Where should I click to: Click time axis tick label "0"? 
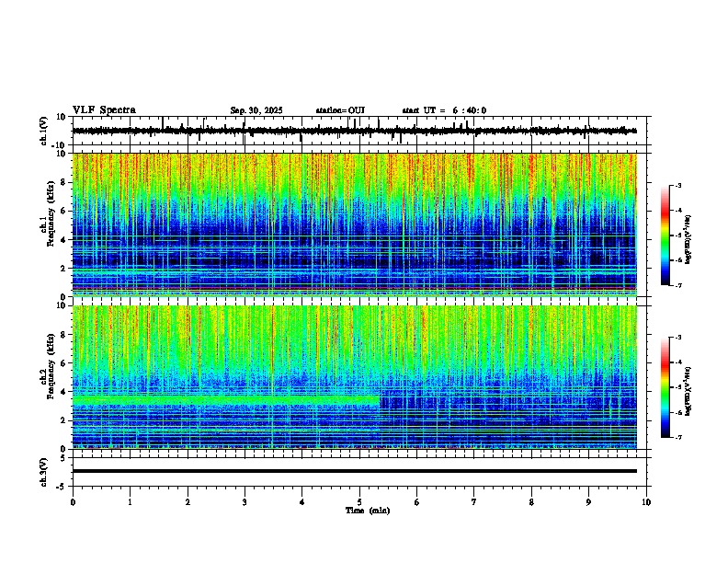click(x=73, y=502)
